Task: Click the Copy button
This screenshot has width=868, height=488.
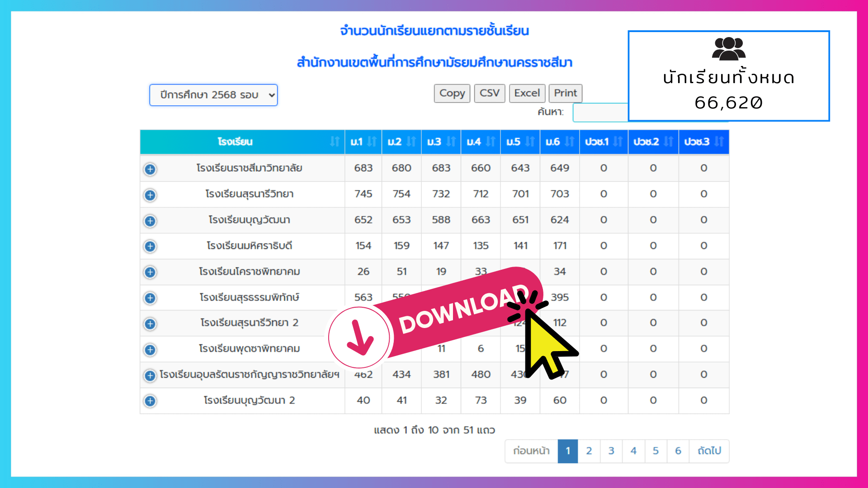Action: tap(452, 93)
